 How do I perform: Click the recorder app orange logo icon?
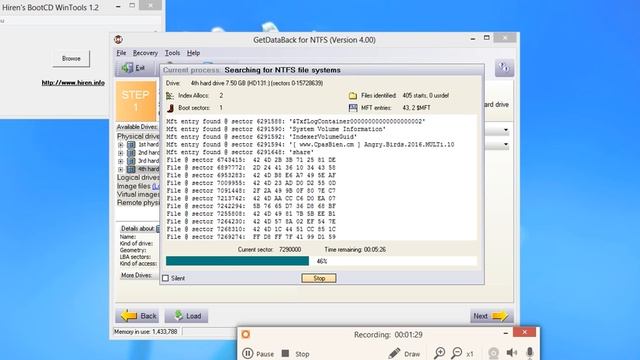(x=246, y=334)
